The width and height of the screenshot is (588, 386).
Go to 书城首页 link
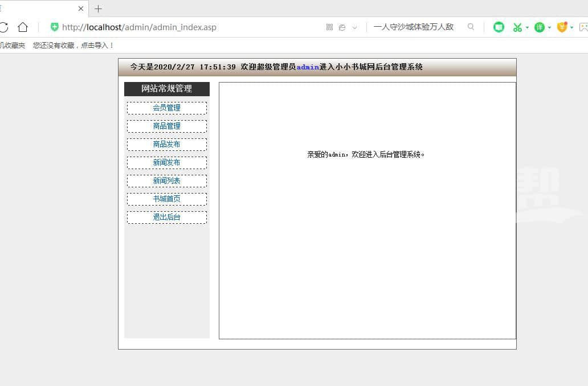[x=166, y=199]
